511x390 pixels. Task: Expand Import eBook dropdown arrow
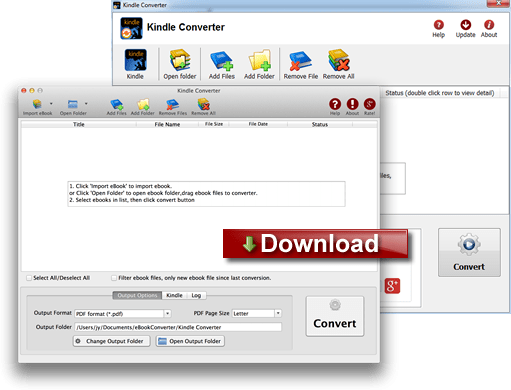click(51, 104)
